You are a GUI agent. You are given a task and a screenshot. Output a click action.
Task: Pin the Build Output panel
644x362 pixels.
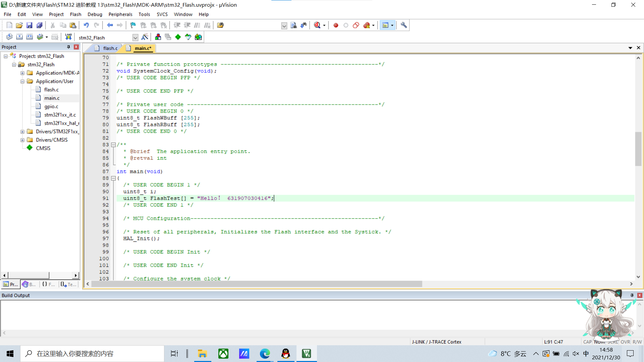coord(632,295)
